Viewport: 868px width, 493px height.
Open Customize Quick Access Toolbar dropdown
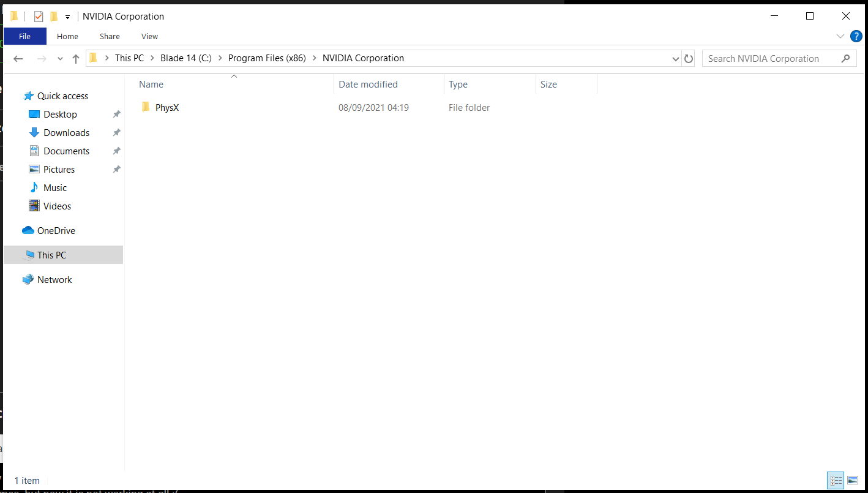[x=67, y=17]
